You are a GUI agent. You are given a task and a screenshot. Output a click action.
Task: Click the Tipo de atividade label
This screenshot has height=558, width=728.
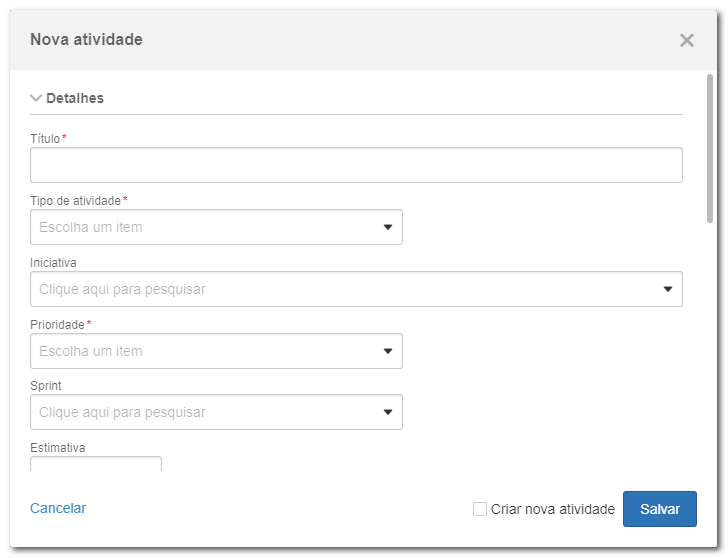click(75, 201)
